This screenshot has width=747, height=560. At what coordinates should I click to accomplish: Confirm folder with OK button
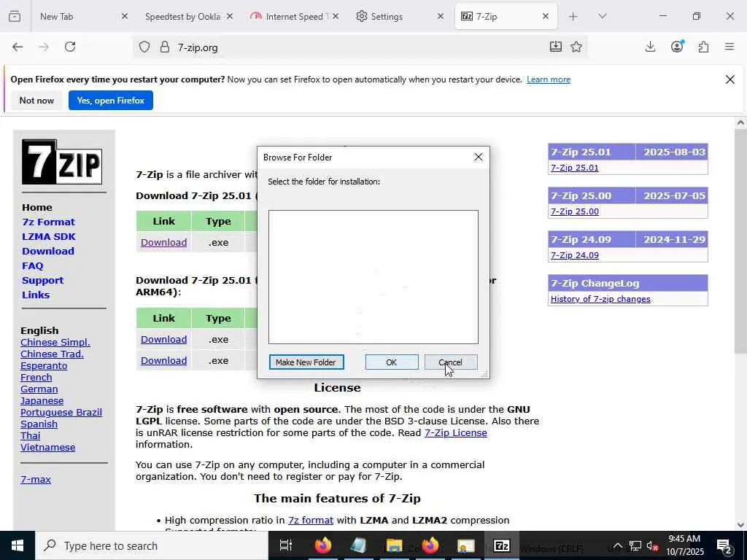click(x=392, y=362)
